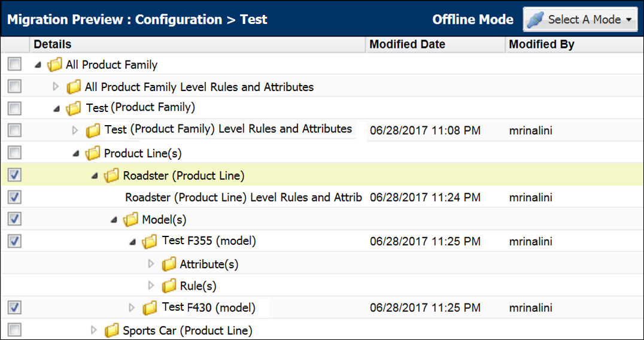Select Test (Product Family) Level Rules item
Screen dimensions: 644x340
[227, 129]
